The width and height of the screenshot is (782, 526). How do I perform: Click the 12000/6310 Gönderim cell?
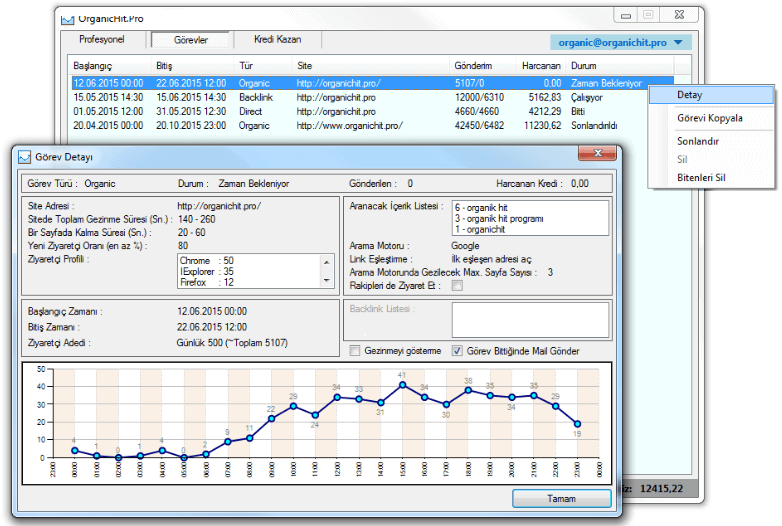(x=479, y=97)
